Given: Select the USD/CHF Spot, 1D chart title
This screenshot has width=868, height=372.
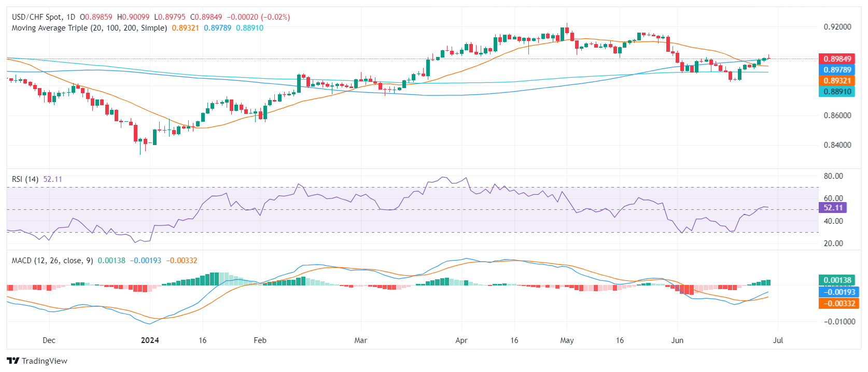Looking at the screenshot, I should pyautogui.click(x=44, y=17).
